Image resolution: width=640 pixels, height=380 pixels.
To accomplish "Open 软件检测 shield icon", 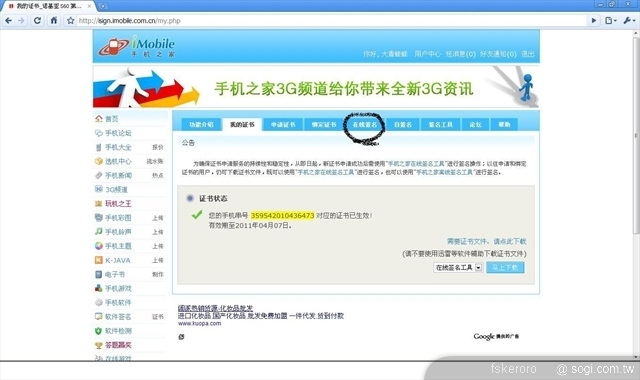I will click(98, 331).
